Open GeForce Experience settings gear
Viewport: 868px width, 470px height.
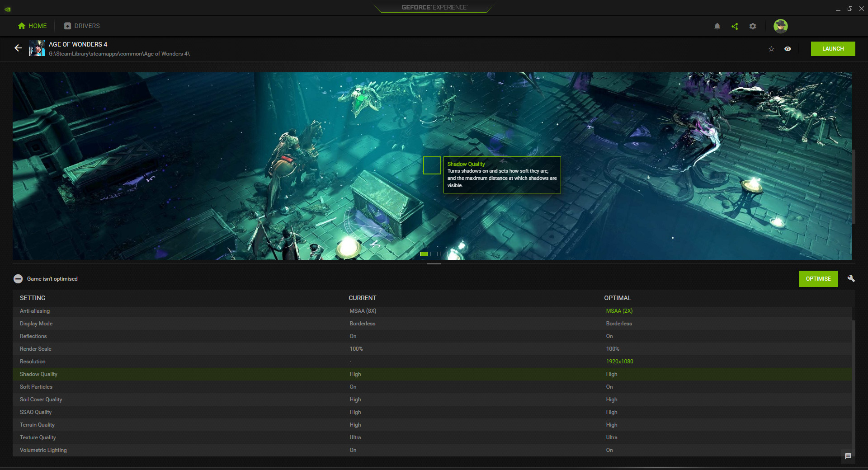point(752,26)
